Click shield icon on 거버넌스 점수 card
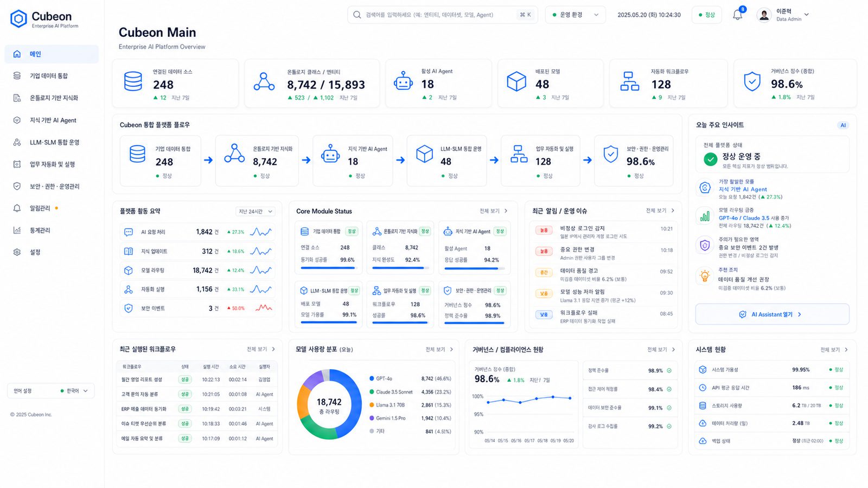 coord(752,81)
